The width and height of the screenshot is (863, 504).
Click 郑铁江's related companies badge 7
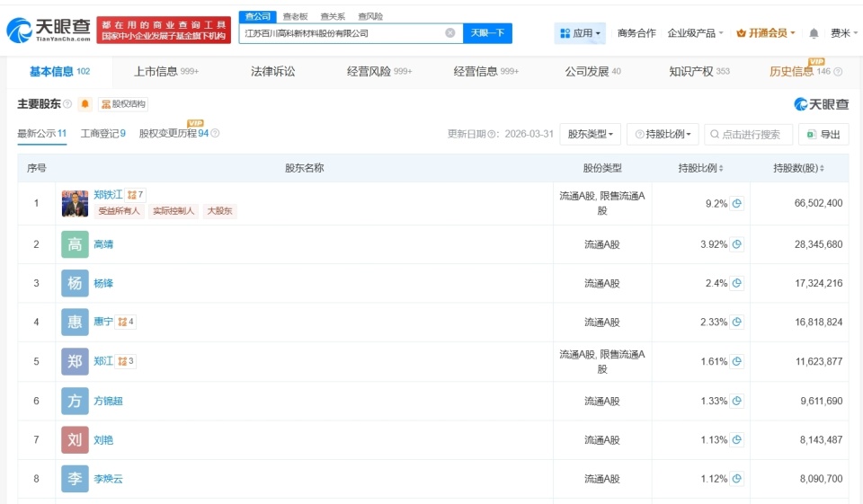pos(136,195)
